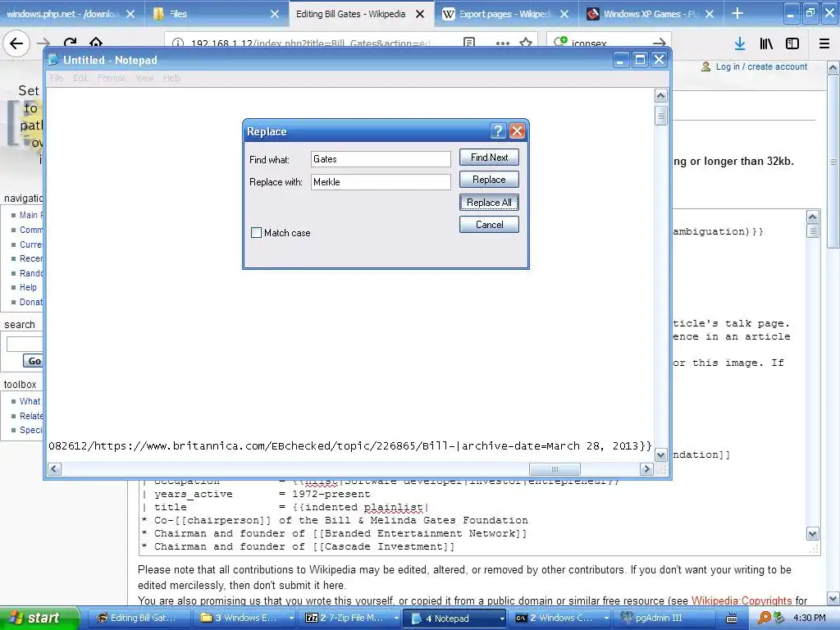This screenshot has height=630, width=840.
Task: Close the Editing Bill Gates tab
Action: pos(421,15)
